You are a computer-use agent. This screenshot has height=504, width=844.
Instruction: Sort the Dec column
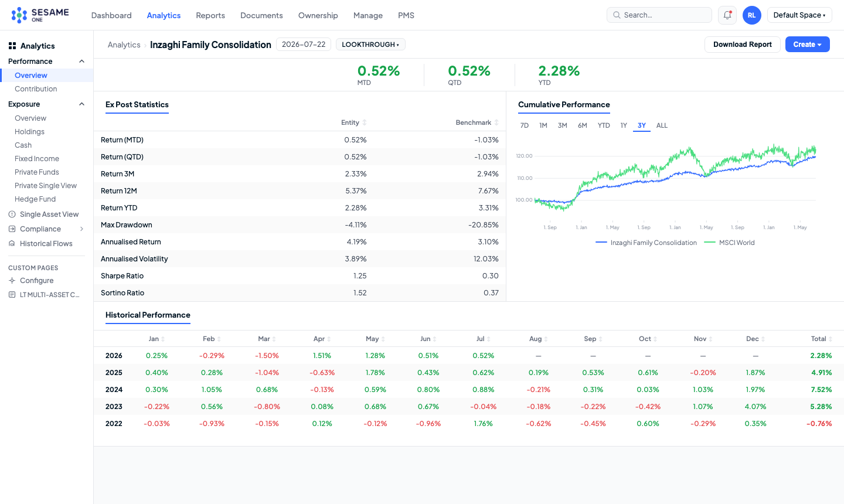[x=763, y=339]
